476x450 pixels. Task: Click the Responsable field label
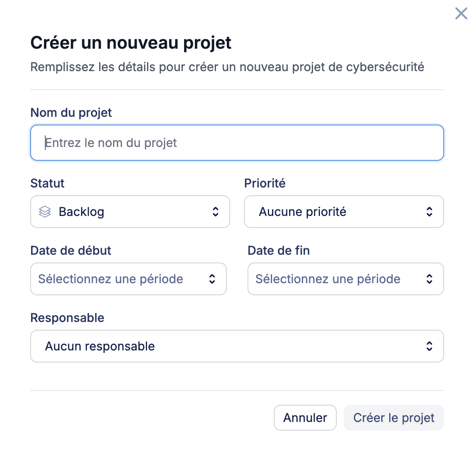coord(67,318)
